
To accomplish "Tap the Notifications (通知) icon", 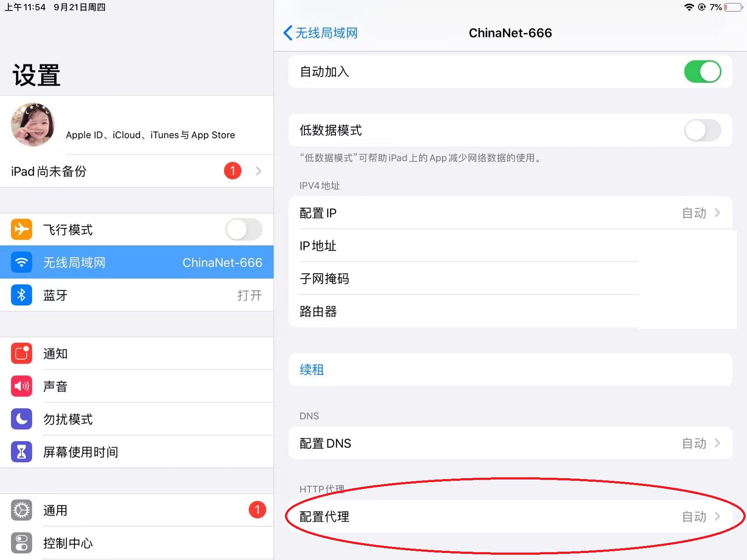I will pyautogui.click(x=21, y=353).
